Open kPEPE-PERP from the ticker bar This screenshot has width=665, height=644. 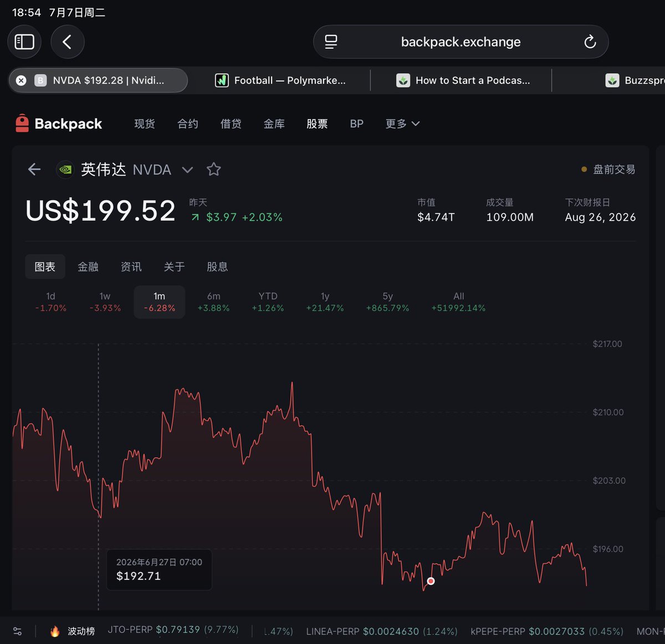547,631
